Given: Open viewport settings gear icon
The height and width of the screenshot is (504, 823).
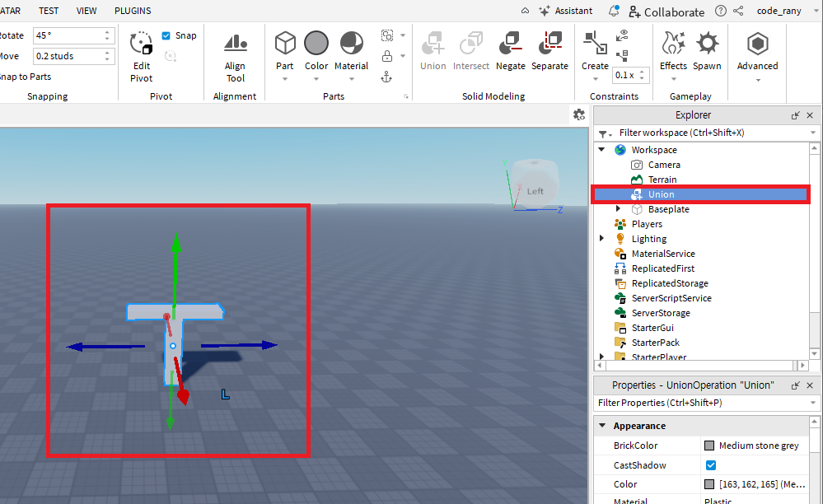Looking at the screenshot, I should pos(579,114).
